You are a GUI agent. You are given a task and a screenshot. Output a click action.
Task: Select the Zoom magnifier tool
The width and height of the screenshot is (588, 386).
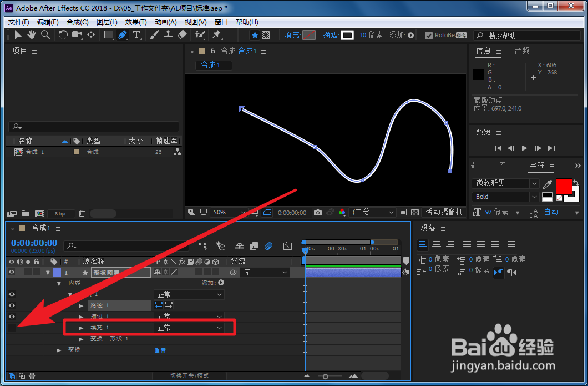[x=45, y=35]
